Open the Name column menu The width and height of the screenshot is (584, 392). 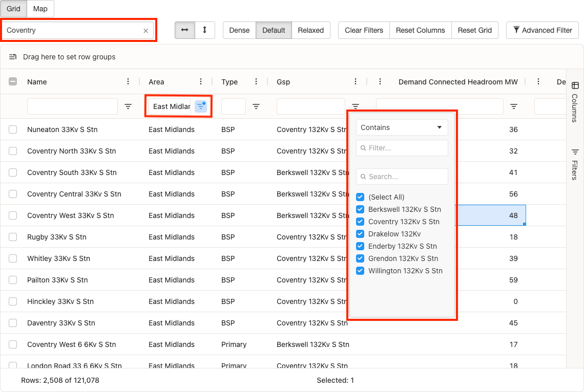(x=128, y=82)
